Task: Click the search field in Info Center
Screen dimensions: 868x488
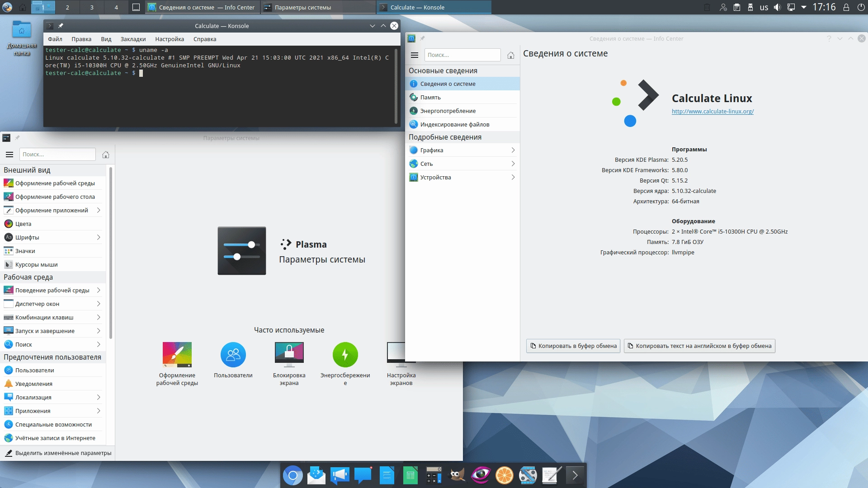Action: pyautogui.click(x=462, y=55)
